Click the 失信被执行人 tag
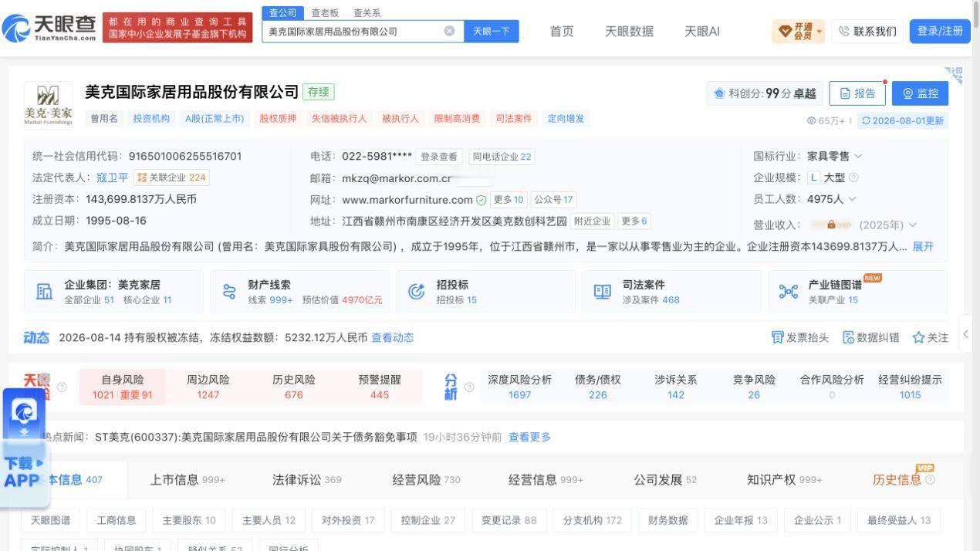980x551 pixels. [x=339, y=118]
